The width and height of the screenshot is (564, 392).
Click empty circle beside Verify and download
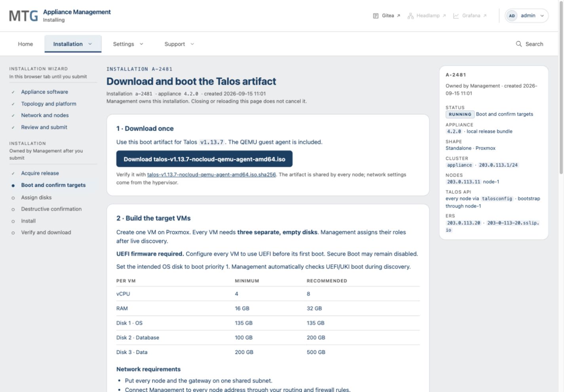[13, 233]
